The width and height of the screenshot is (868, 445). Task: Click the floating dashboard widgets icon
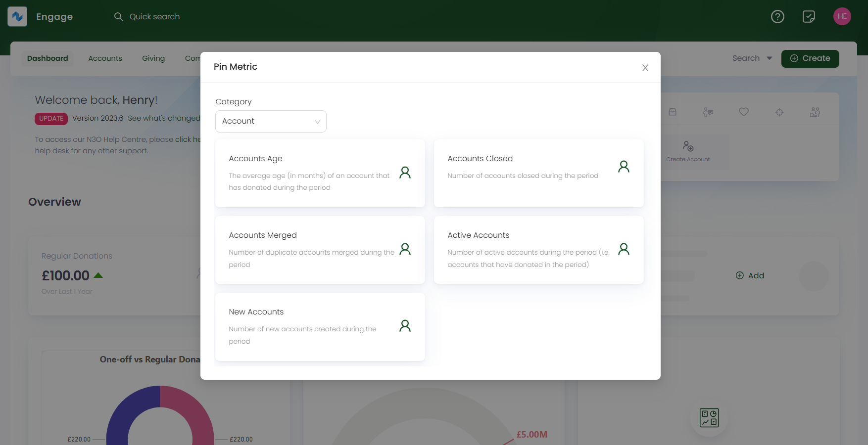point(709,418)
